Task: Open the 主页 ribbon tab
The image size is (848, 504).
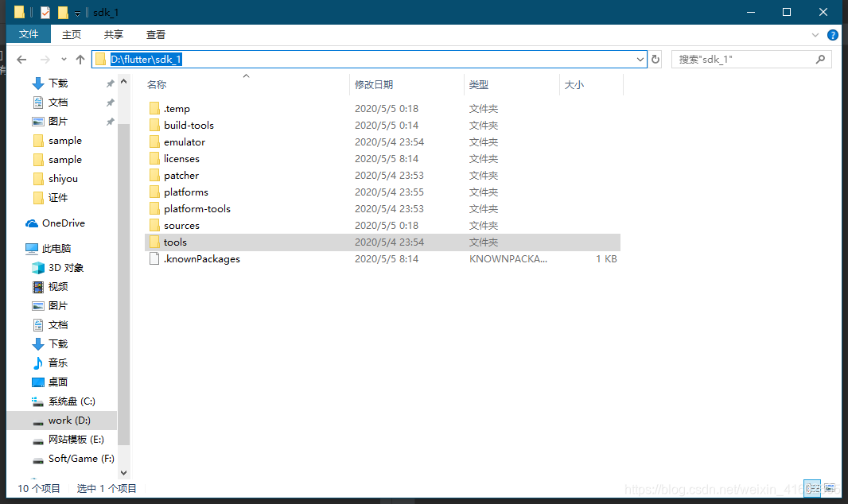Action: [x=72, y=34]
